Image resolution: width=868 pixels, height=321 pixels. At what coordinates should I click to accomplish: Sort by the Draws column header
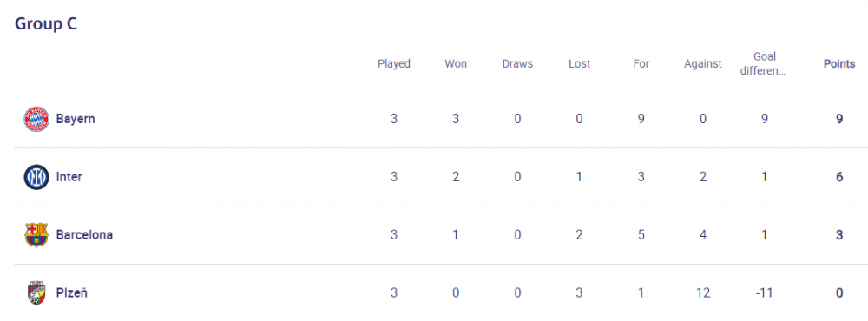517,63
